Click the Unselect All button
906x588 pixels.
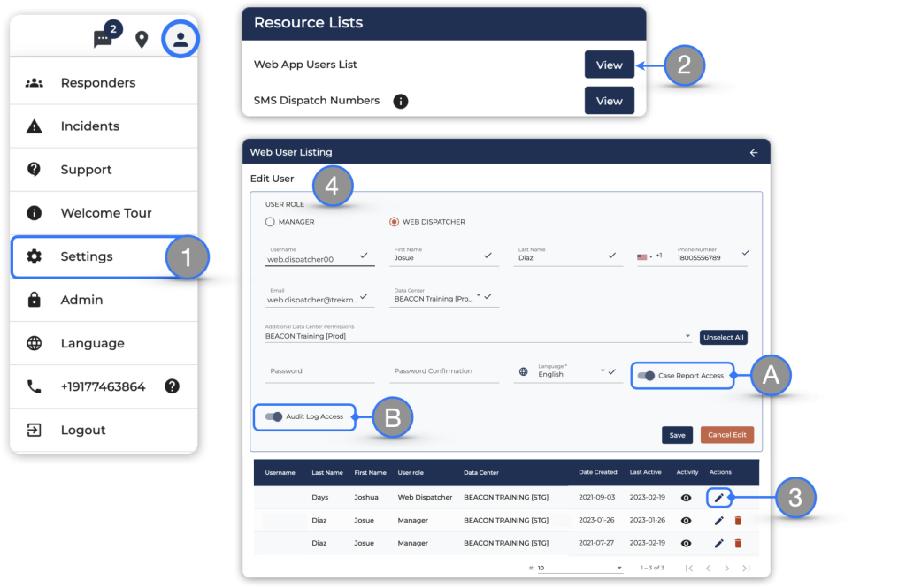(723, 337)
